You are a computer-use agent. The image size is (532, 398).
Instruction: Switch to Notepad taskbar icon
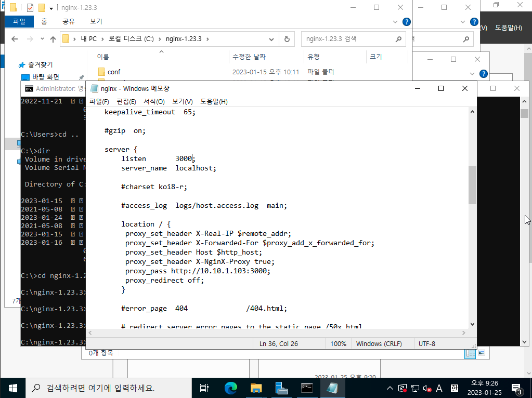point(332,388)
